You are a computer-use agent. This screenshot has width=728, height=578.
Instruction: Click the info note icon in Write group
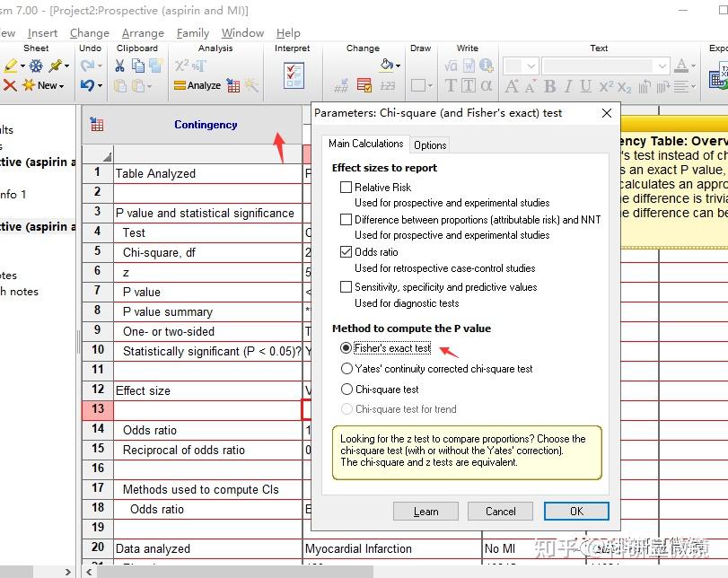click(487, 66)
